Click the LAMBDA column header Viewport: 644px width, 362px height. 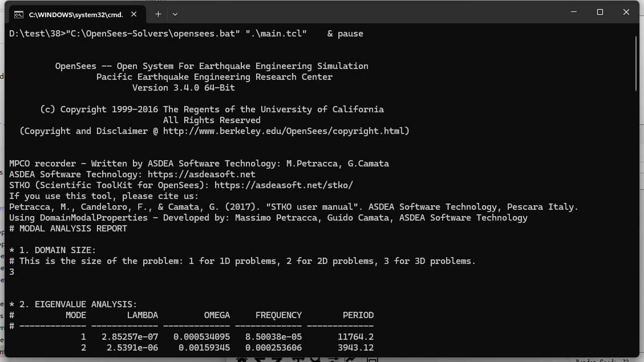point(143,315)
